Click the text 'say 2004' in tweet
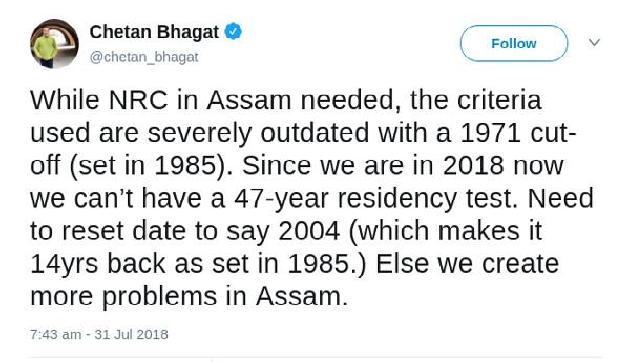This screenshot has height=362, width=630. [x=283, y=231]
